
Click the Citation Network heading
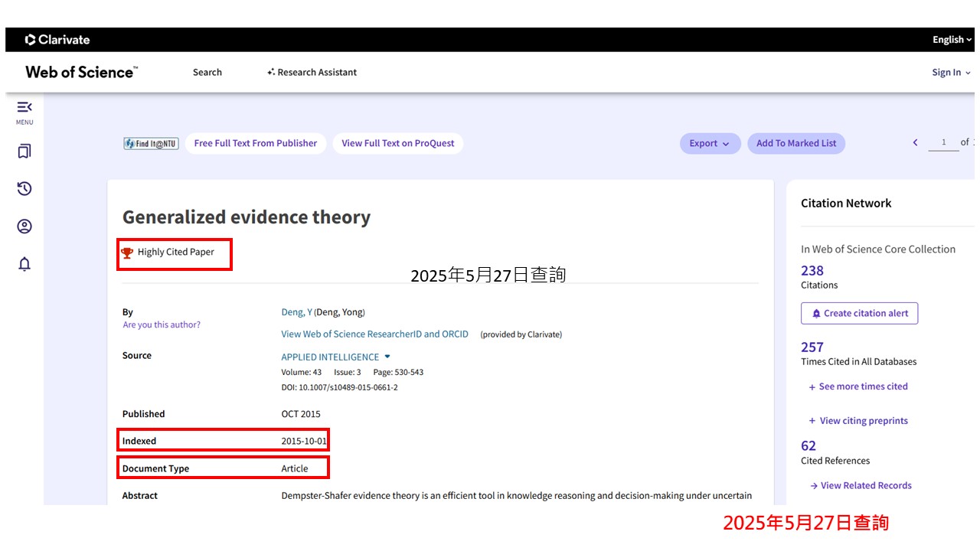(x=846, y=204)
